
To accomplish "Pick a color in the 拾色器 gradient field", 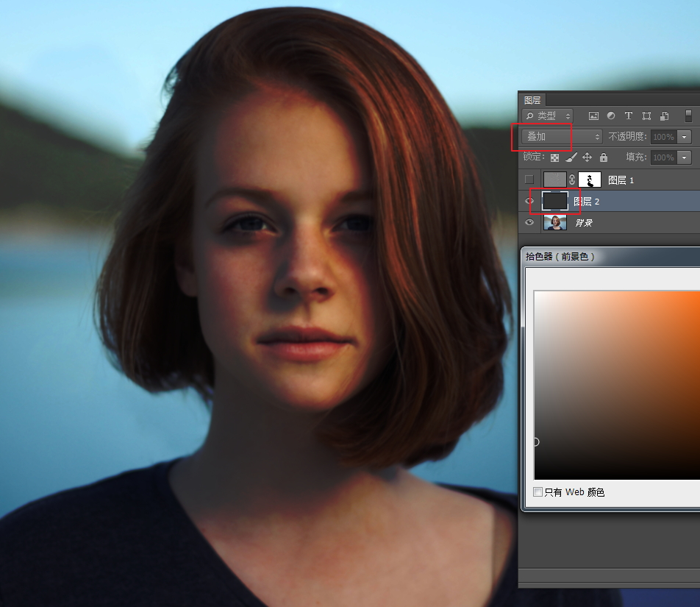I will coord(617,385).
